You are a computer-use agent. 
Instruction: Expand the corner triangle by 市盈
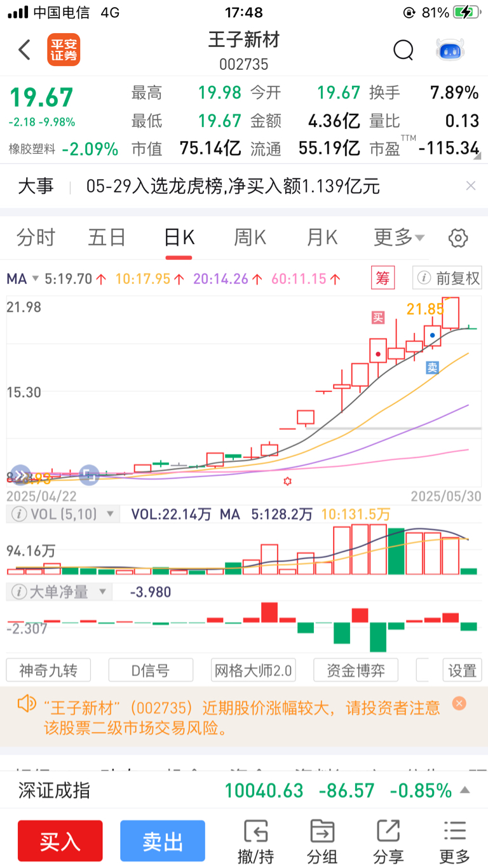(477, 156)
